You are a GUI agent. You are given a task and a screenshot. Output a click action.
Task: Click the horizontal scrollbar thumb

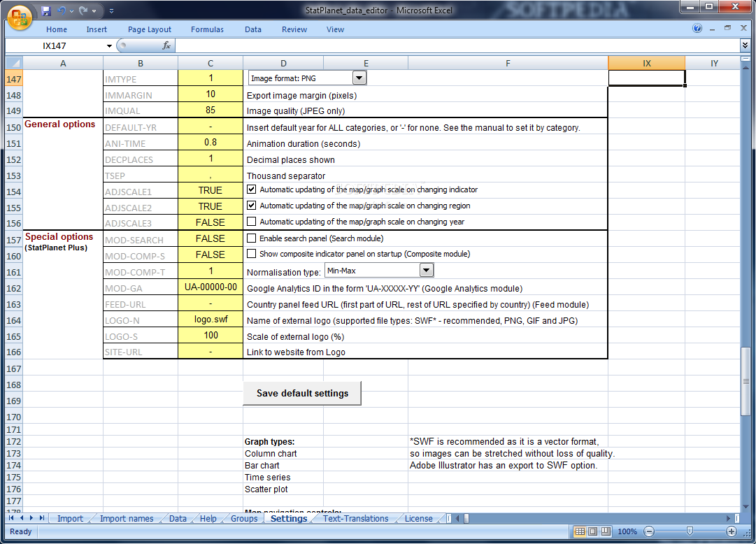click(x=466, y=518)
